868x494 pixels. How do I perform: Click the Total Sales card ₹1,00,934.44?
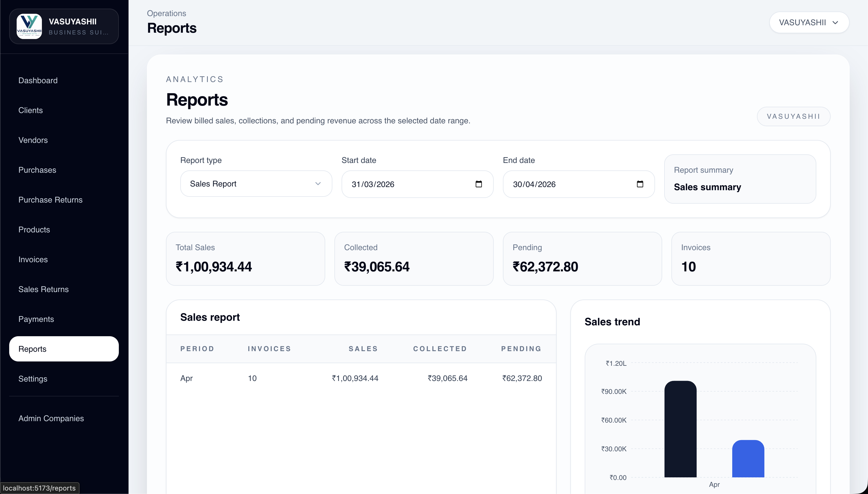coord(245,258)
